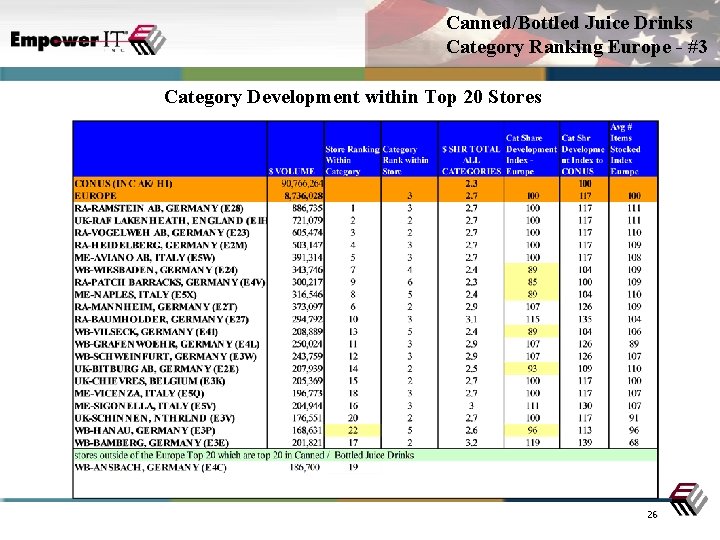This screenshot has width=720, height=540.
Task: Select 'WB-HANAU, GERMANY (E3P)' row
Action: click(365, 431)
